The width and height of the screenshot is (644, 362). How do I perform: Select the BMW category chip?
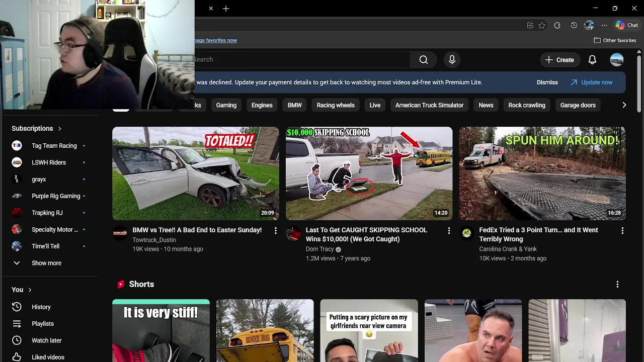[295, 105]
